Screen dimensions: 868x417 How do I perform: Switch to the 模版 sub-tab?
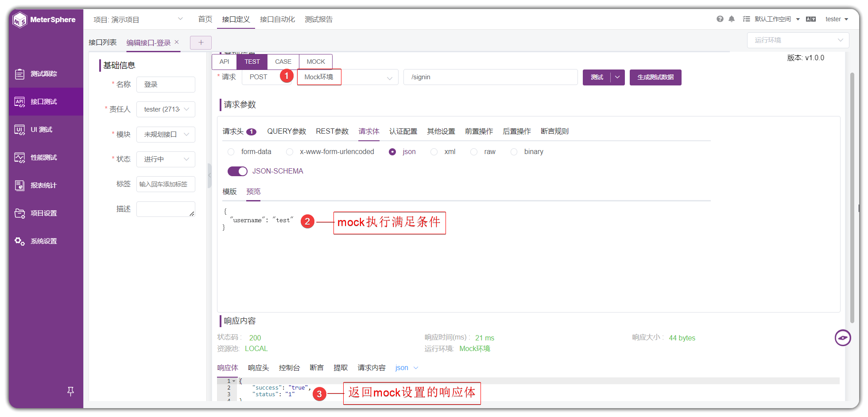click(x=229, y=192)
